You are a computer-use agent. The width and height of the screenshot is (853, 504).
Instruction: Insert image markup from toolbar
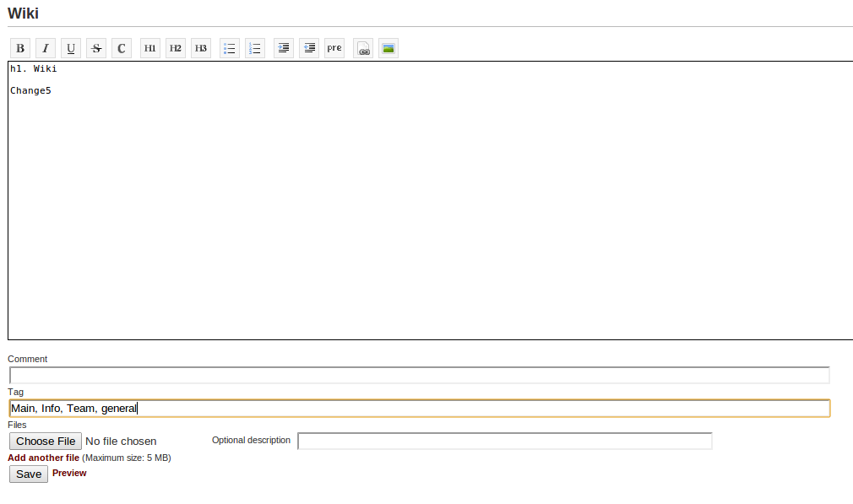[388, 48]
